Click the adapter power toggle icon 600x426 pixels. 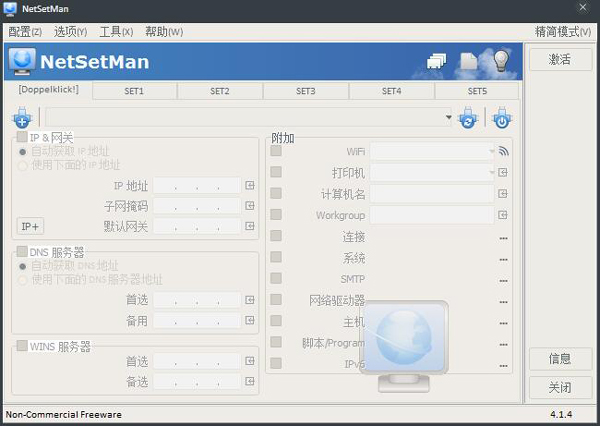(502, 117)
